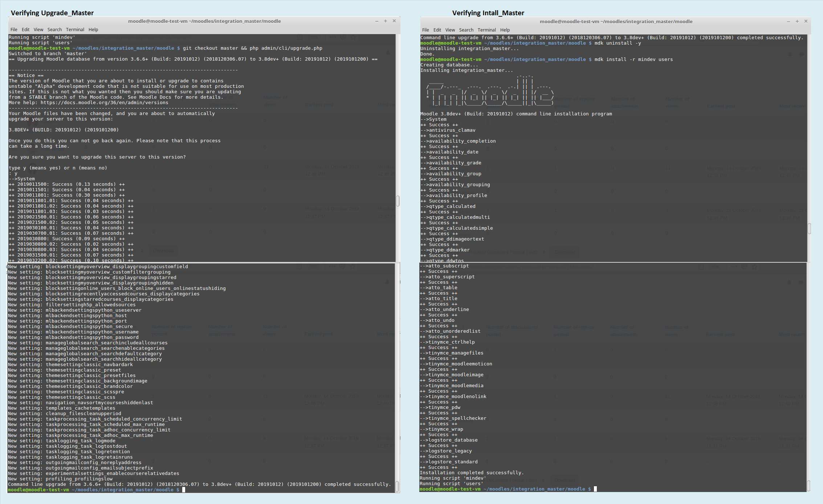Click the docs.moodle.org admin/versions URL
Image resolution: width=823 pixels, height=504 pixels.
105,103
